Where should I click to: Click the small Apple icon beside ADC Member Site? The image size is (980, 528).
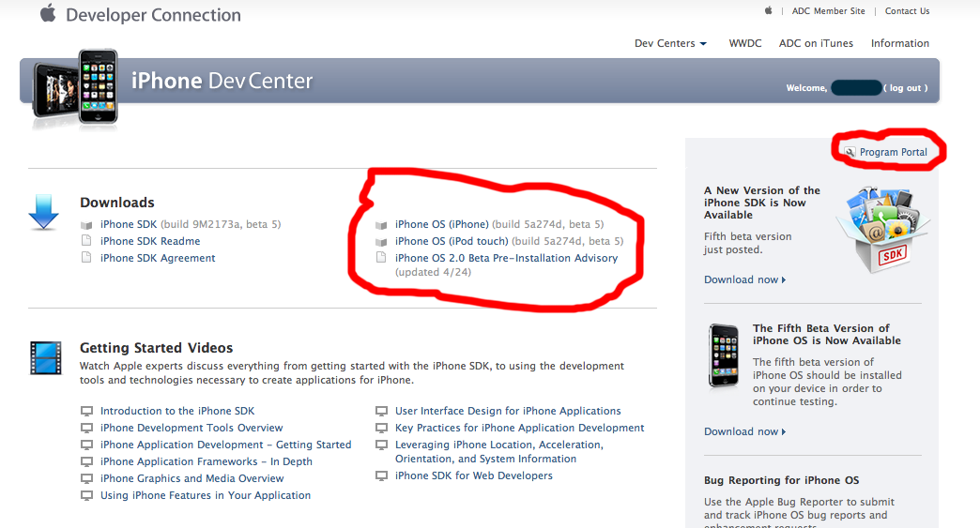pyautogui.click(x=768, y=10)
